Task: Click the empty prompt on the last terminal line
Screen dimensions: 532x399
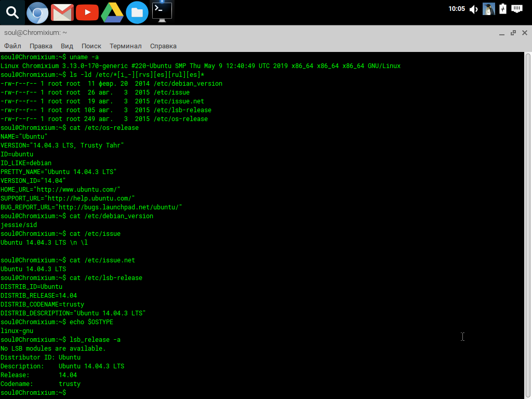Action: (33, 393)
